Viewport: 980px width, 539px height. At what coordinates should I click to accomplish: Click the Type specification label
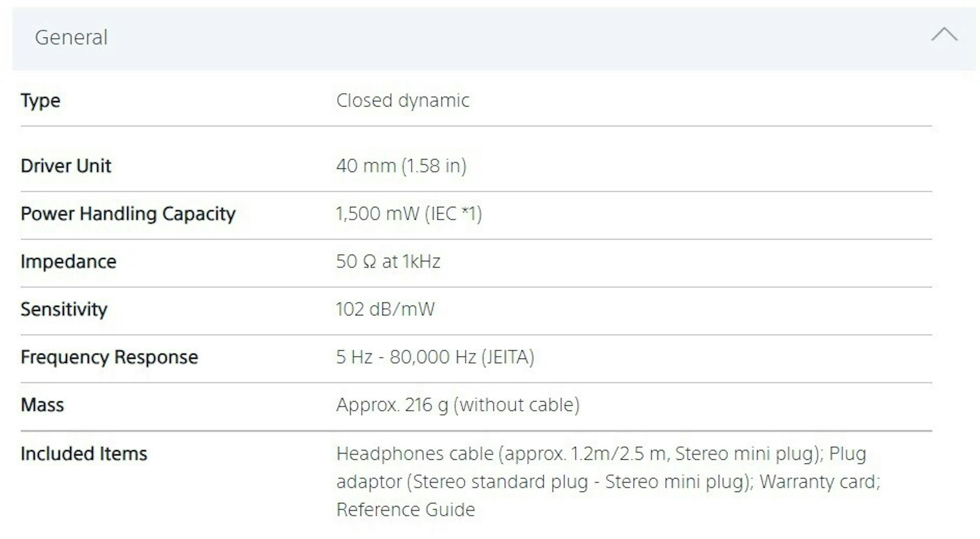(x=41, y=101)
